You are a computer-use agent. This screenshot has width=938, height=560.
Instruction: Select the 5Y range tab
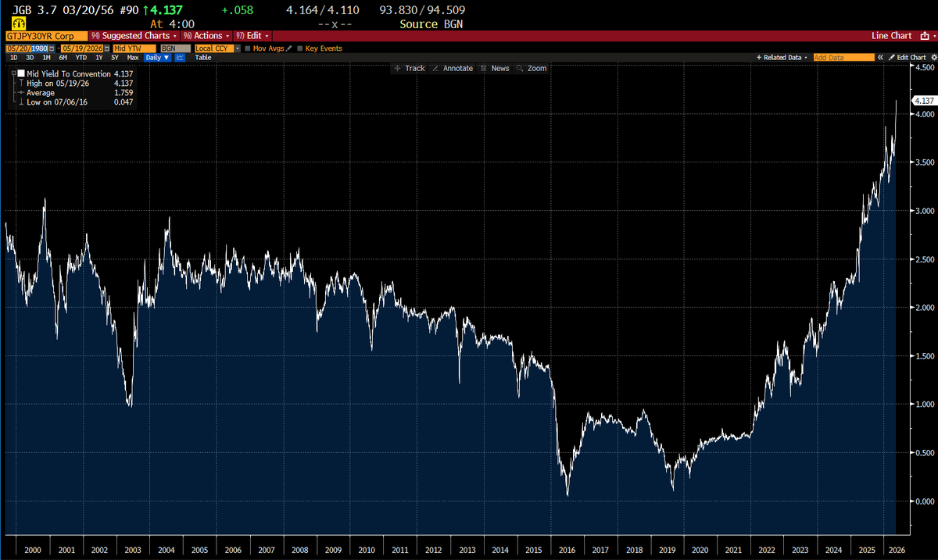tap(114, 57)
